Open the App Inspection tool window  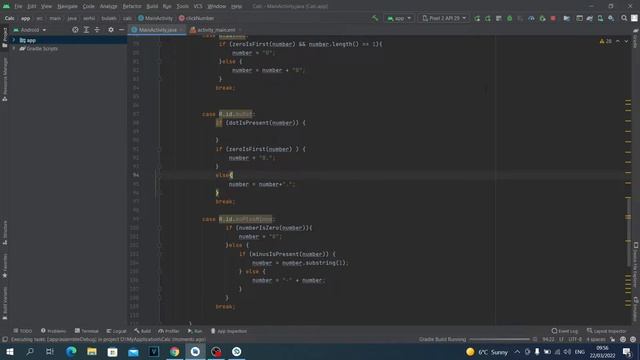(x=229, y=331)
